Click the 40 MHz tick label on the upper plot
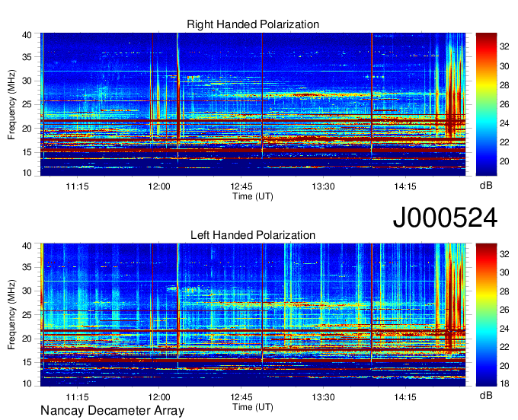The image size is (518, 420). (27, 35)
